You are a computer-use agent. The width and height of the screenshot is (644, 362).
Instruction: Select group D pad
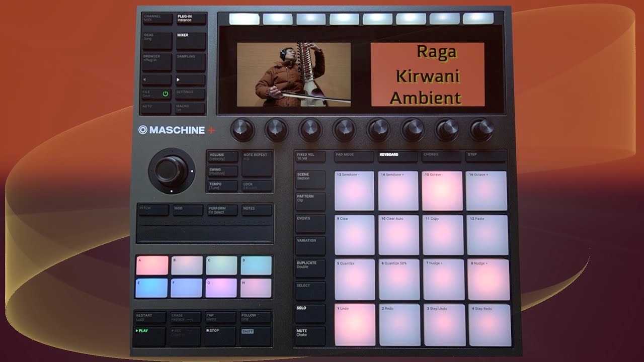256,265
